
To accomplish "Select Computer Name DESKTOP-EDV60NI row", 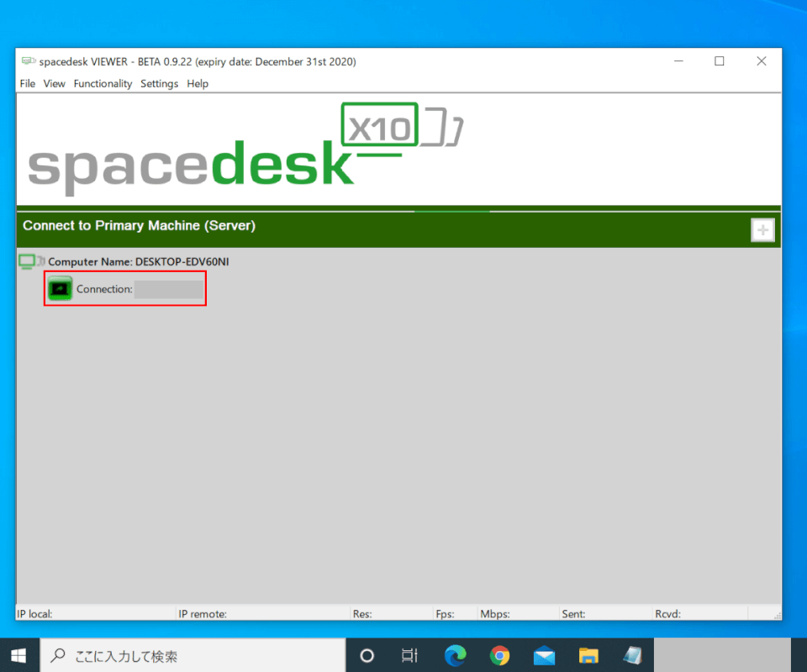I will pyautogui.click(x=139, y=262).
